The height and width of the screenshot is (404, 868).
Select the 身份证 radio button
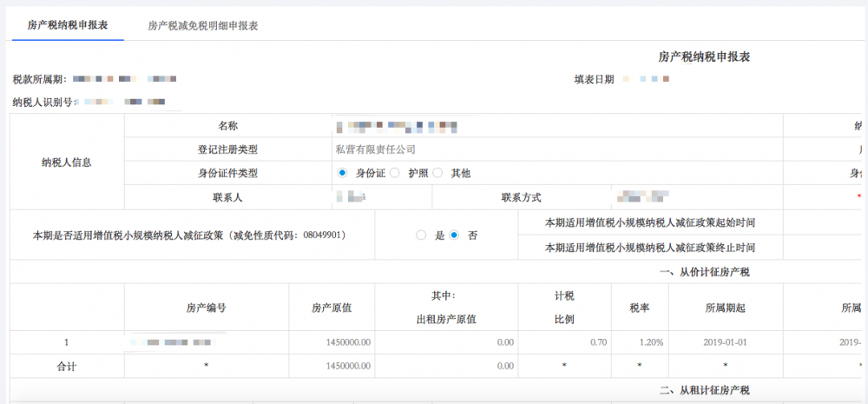tap(343, 173)
